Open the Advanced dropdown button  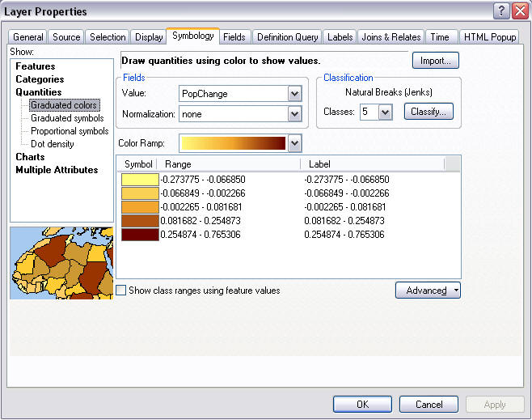click(x=428, y=291)
